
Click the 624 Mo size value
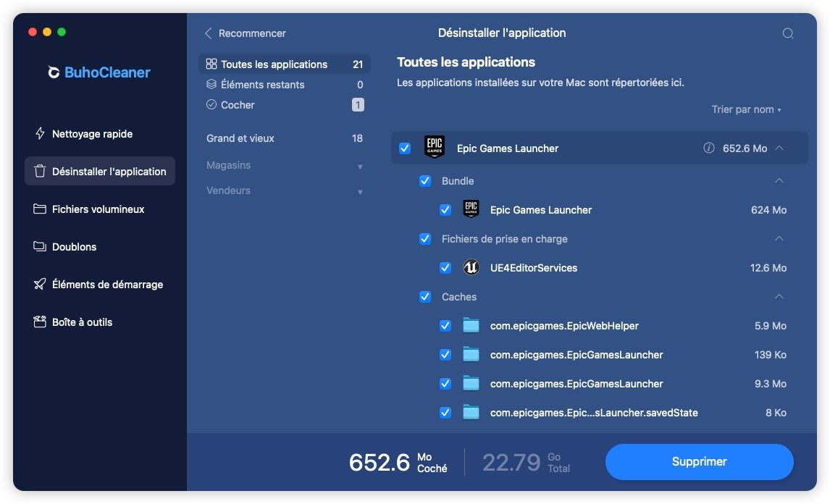click(x=768, y=210)
